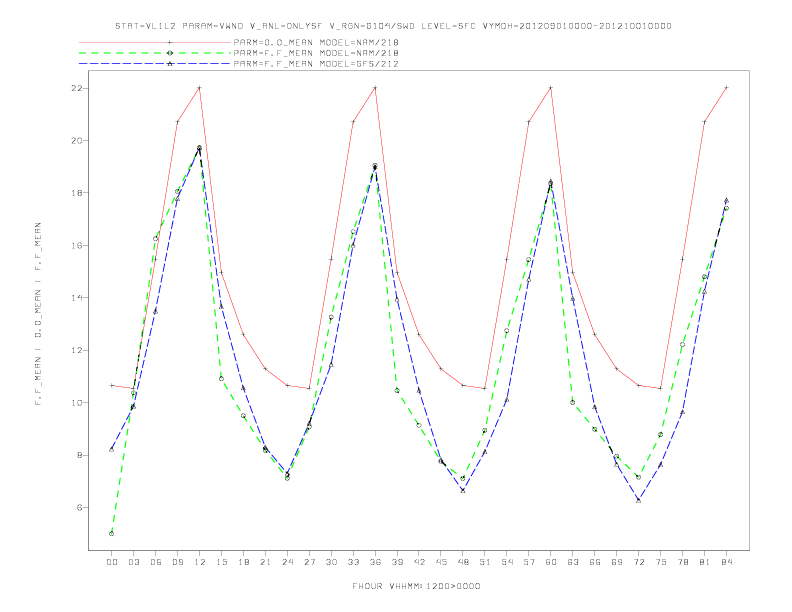Click green NAM circle marker at hour 00
This screenshot has height=612, width=792.
112,534
